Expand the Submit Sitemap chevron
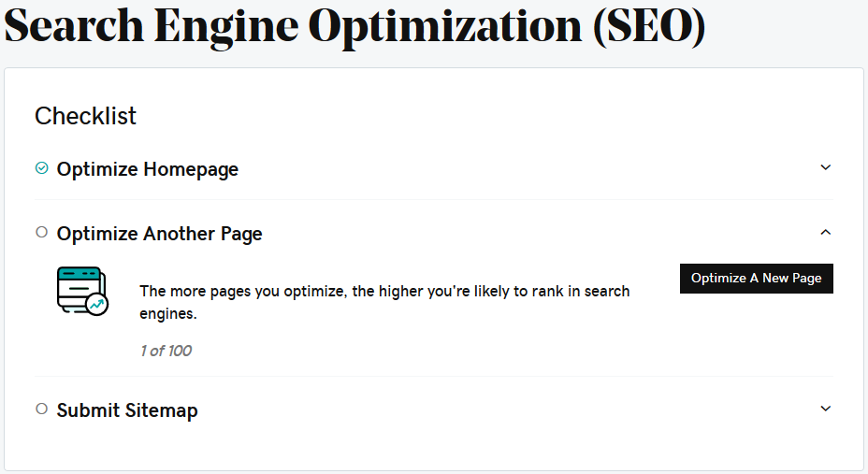This screenshot has height=474, width=868. (825, 409)
